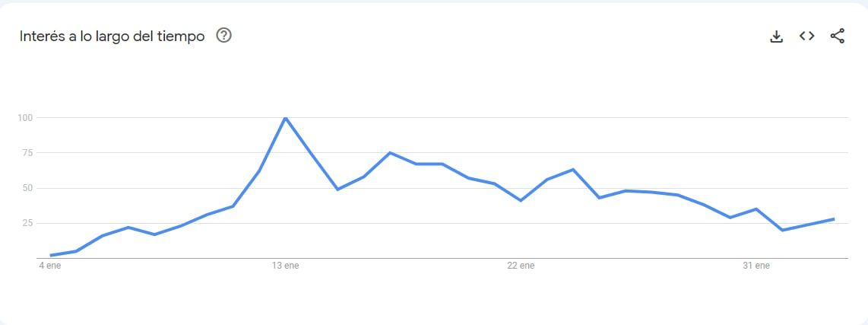
Task: Click the line's peak right after 22 ene
Action: coord(572,169)
